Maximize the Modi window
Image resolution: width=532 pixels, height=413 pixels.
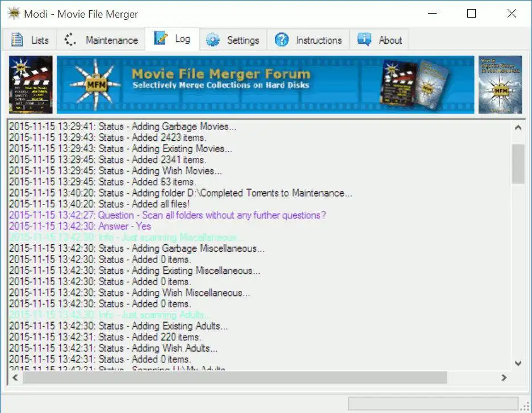click(x=472, y=14)
